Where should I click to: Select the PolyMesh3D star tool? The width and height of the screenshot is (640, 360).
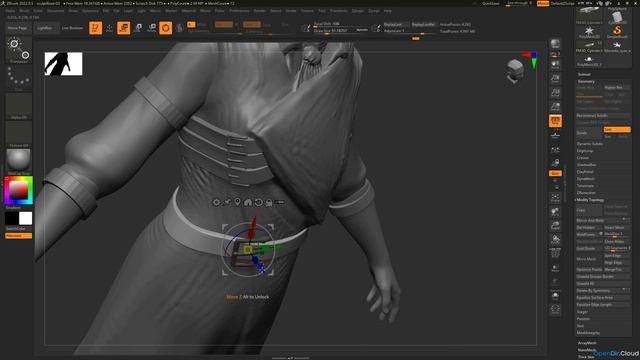pos(589,32)
